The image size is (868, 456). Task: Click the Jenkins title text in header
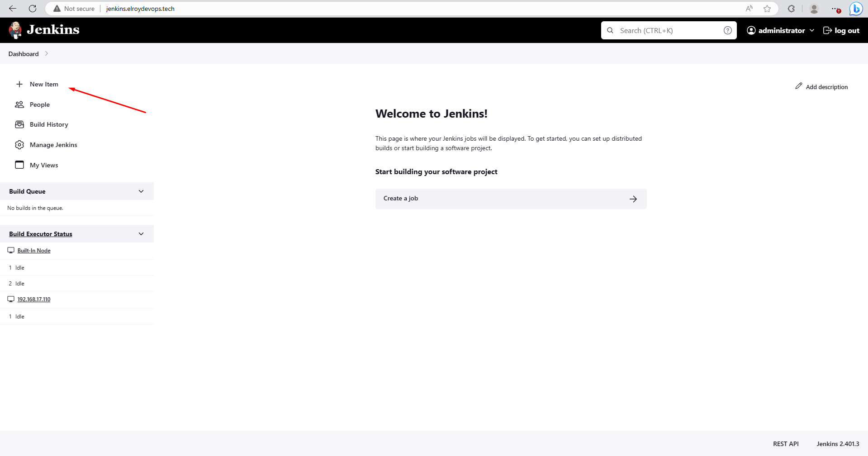click(53, 29)
